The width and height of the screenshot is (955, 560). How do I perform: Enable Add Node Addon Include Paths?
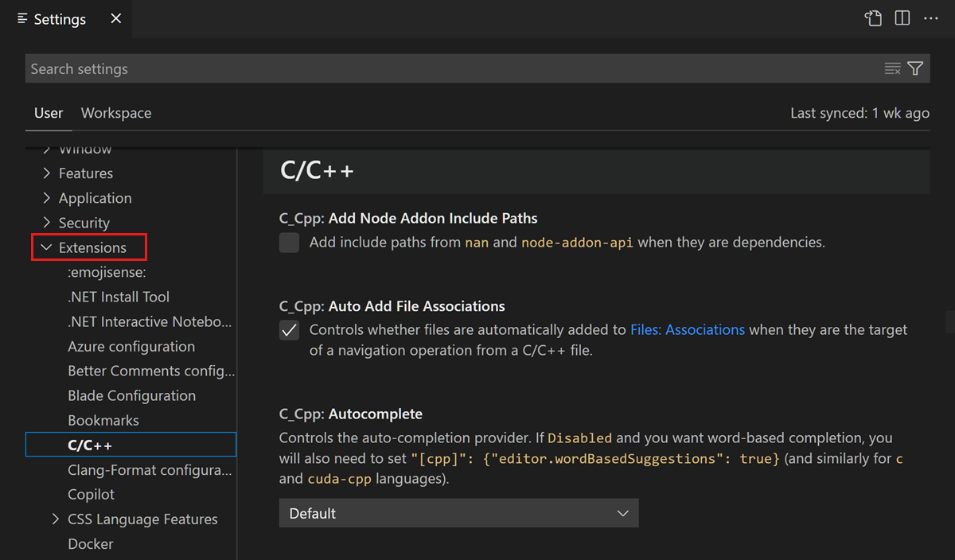[288, 243]
